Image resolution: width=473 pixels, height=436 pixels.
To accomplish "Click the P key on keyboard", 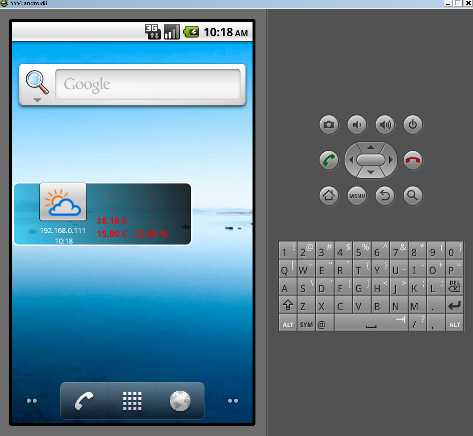I will (x=454, y=269).
